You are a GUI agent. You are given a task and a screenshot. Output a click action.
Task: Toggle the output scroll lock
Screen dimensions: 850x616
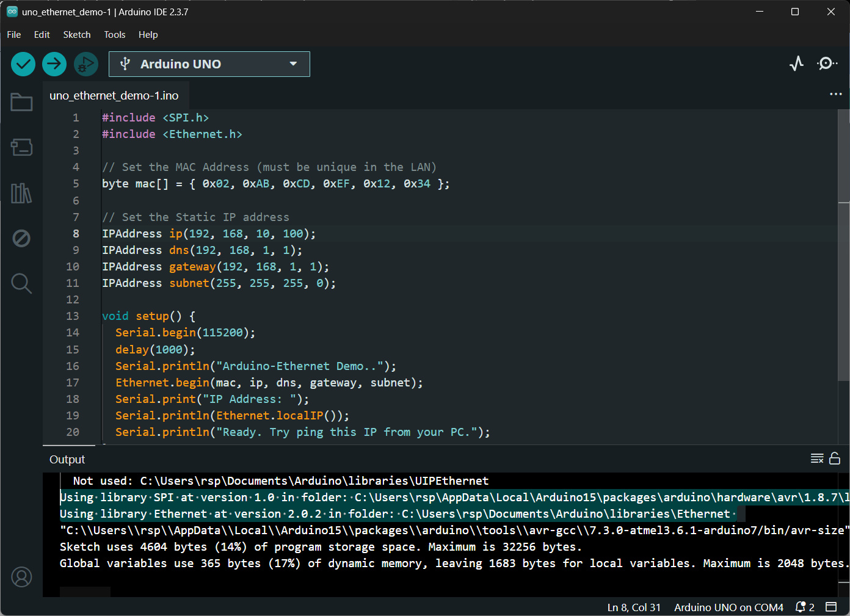835,458
